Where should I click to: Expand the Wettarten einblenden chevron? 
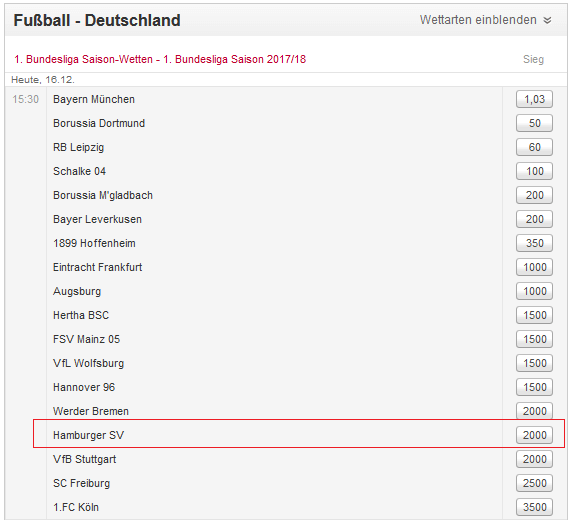pyautogui.click(x=547, y=20)
